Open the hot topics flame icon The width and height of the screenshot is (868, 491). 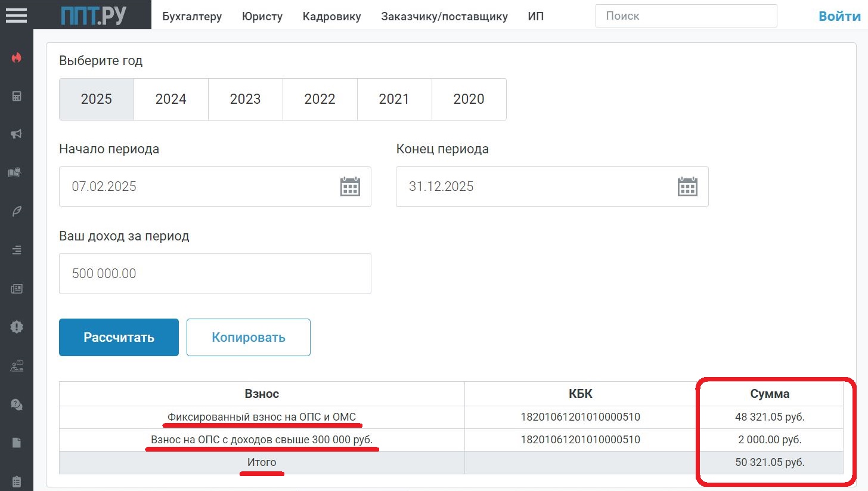[x=16, y=57]
